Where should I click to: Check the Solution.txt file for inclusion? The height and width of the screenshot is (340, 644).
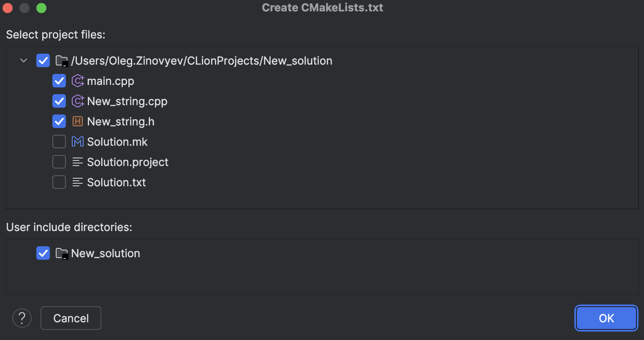59,182
